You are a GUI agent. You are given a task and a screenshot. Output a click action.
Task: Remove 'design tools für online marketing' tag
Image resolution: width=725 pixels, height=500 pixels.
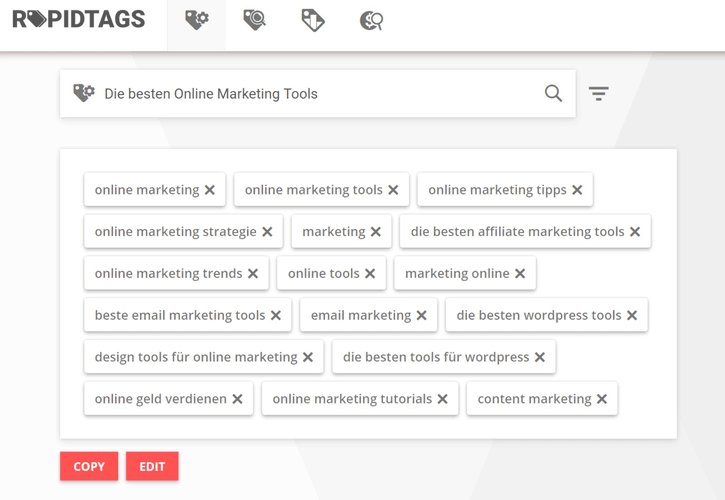click(x=308, y=357)
